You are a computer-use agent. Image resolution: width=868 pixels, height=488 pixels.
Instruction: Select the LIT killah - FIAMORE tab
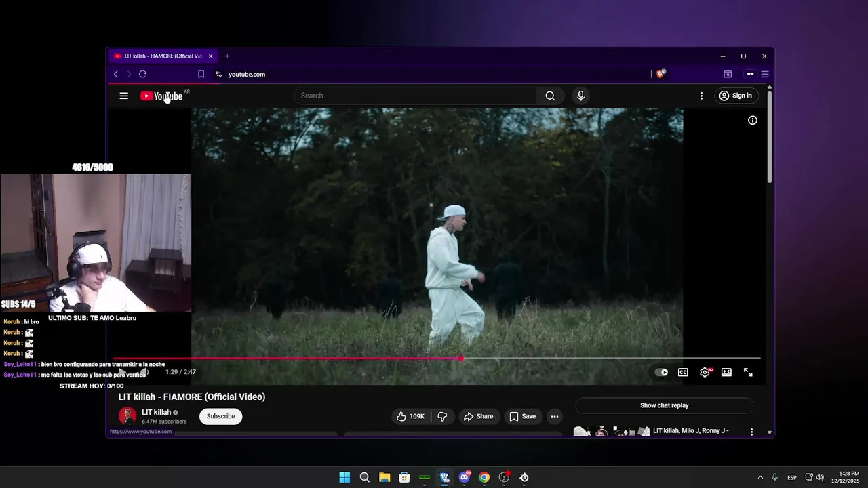(163, 56)
